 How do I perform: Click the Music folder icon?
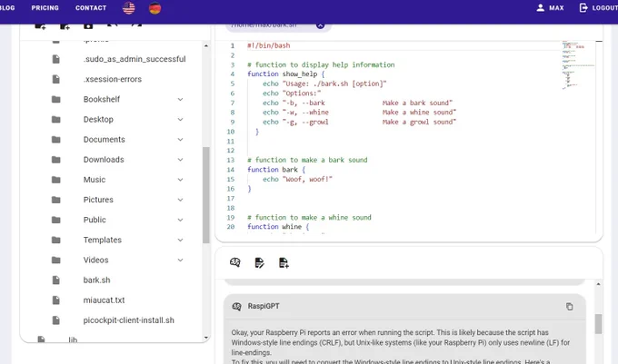point(56,180)
